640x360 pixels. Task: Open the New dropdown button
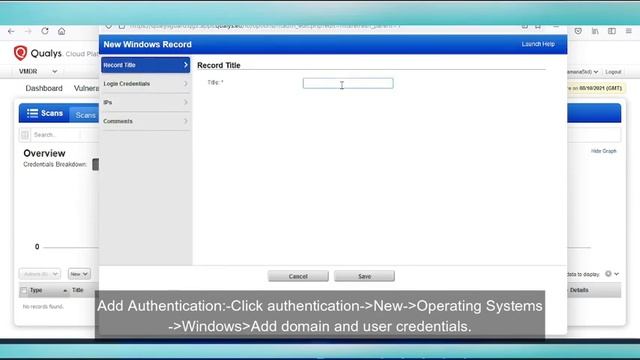click(79, 274)
